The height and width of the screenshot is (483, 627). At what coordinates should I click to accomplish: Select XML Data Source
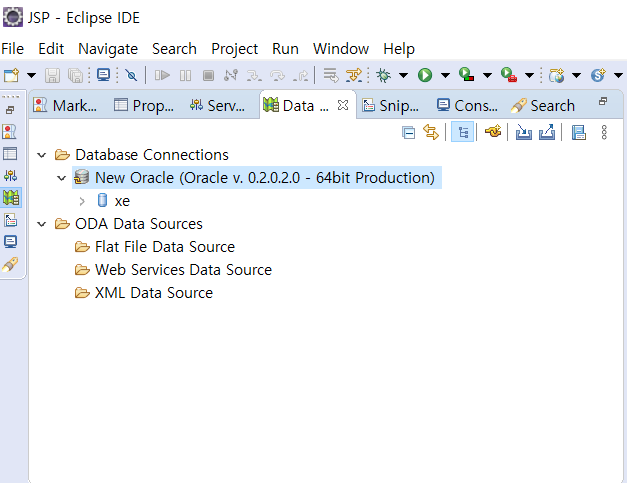(154, 293)
